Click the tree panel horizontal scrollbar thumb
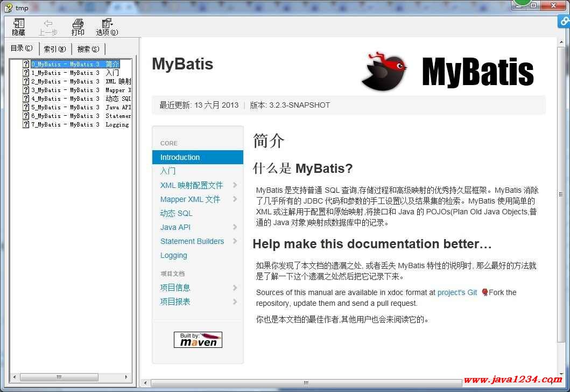This screenshot has height=392, width=570. 59,377
